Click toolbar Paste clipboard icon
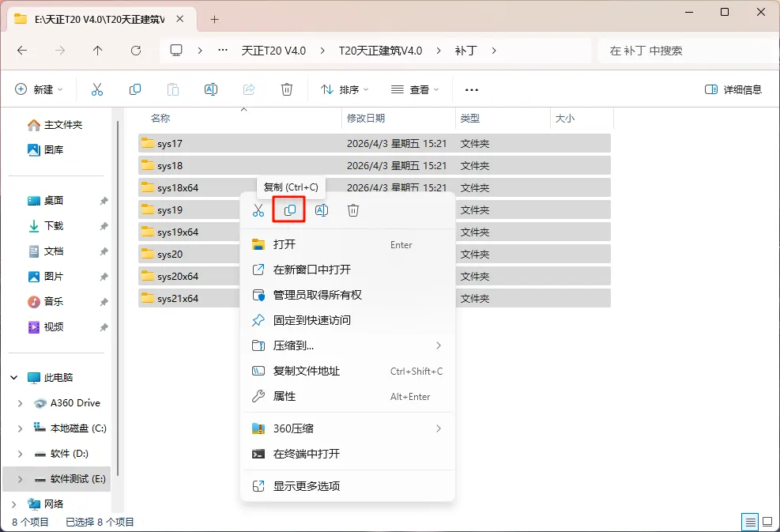Image resolution: width=780 pixels, height=532 pixels. [172, 89]
